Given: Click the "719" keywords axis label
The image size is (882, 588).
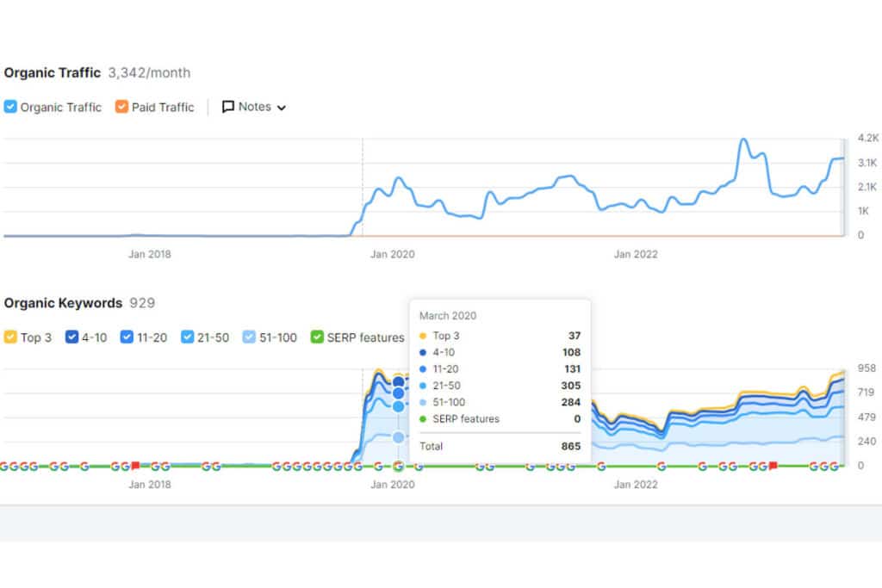Looking at the screenshot, I should [866, 393].
